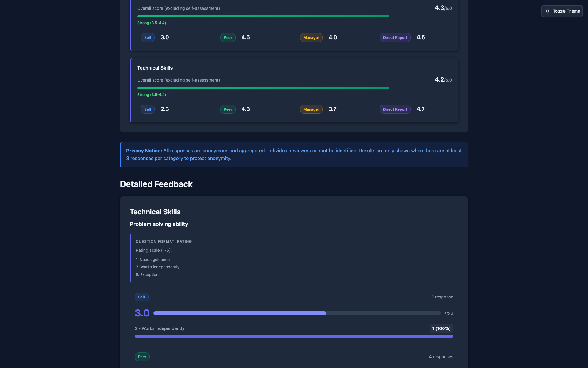Screen dimensions: 588x368
Task: Click the Direct Report badge showing 4.5
Action: 395,37
